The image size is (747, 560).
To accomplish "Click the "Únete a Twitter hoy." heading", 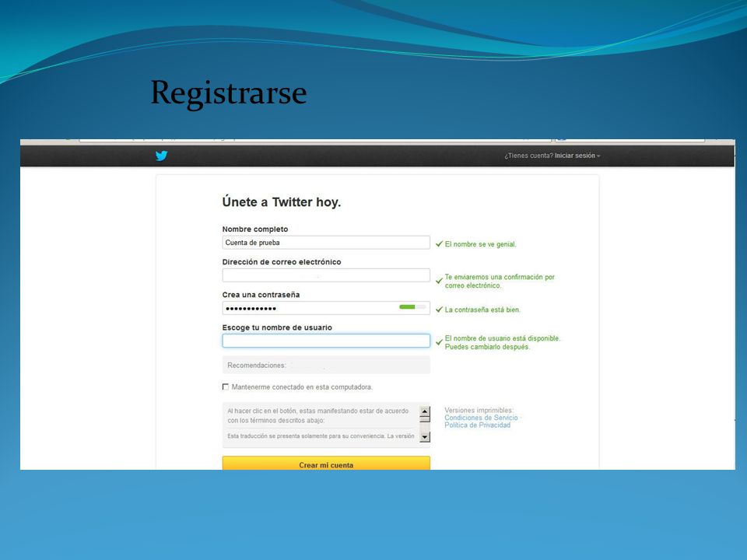I will tap(282, 202).
